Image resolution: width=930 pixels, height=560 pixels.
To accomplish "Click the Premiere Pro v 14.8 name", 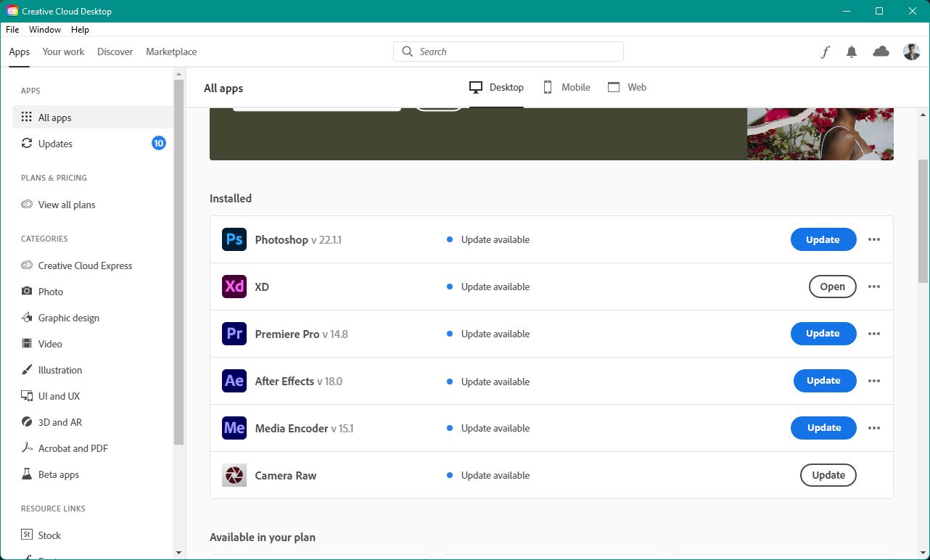I will click(x=301, y=334).
